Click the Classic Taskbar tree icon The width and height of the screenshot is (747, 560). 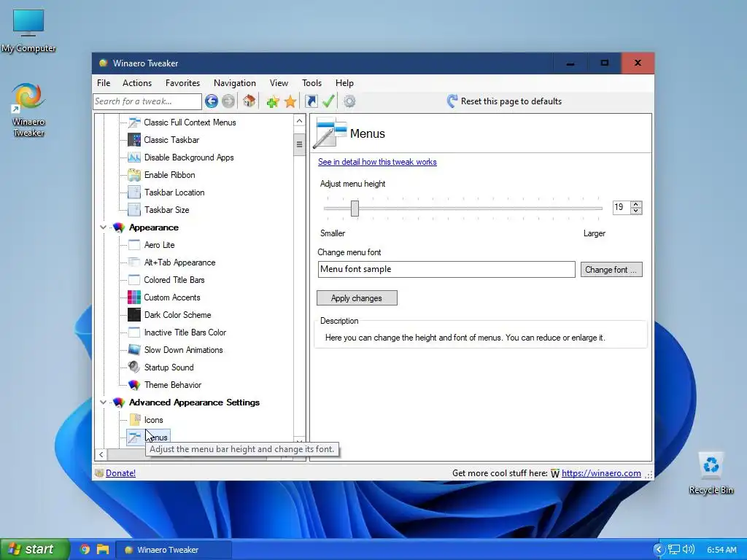pyautogui.click(x=134, y=140)
